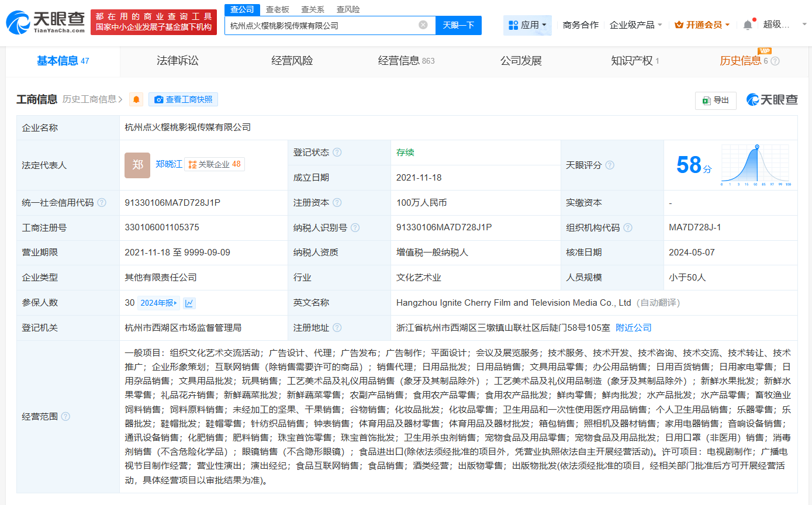Click help icon next to 天眼评分
This screenshot has height=505, width=812.
coord(610,165)
